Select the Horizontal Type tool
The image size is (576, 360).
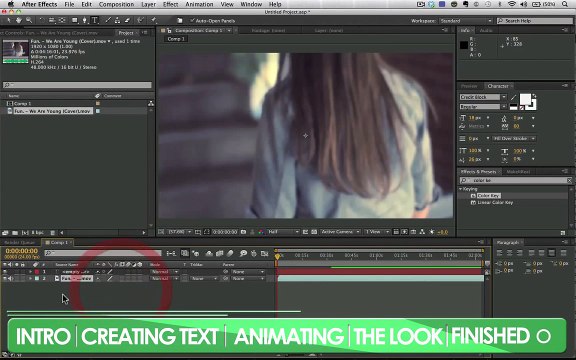point(94,21)
